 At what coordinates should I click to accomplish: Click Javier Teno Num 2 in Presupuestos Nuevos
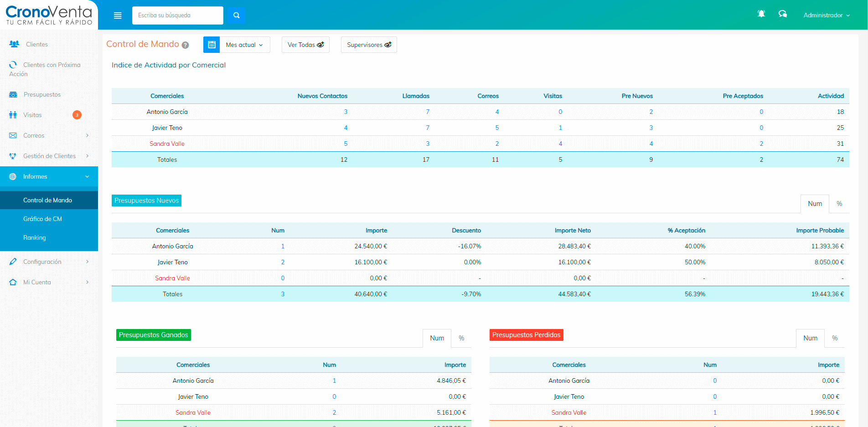(x=283, y=262)
